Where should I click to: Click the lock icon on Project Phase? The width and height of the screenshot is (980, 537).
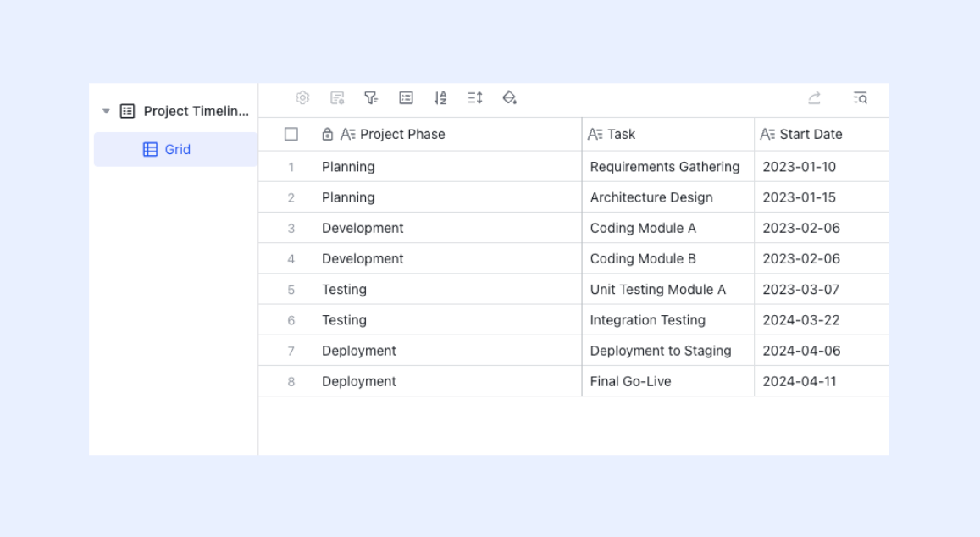coord(328,135)
